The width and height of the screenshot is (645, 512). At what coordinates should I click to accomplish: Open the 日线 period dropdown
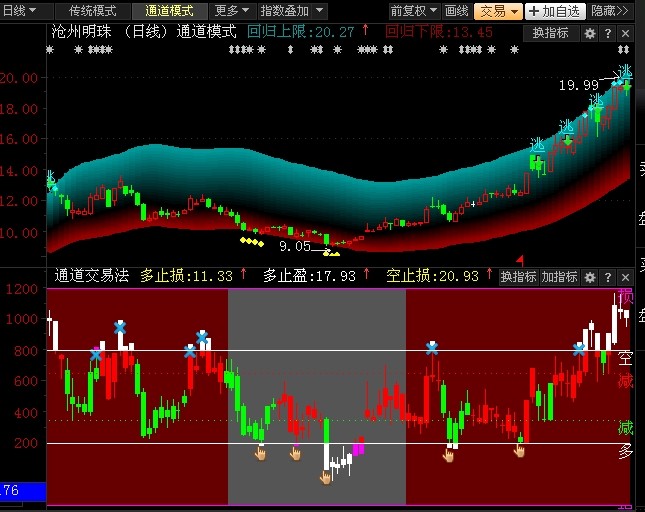click(x=19, y=11)
